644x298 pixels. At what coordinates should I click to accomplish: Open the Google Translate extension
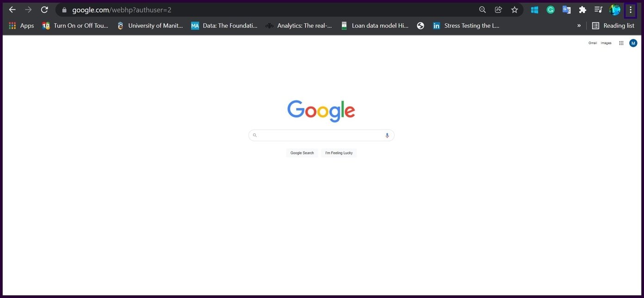pos(566,10)
